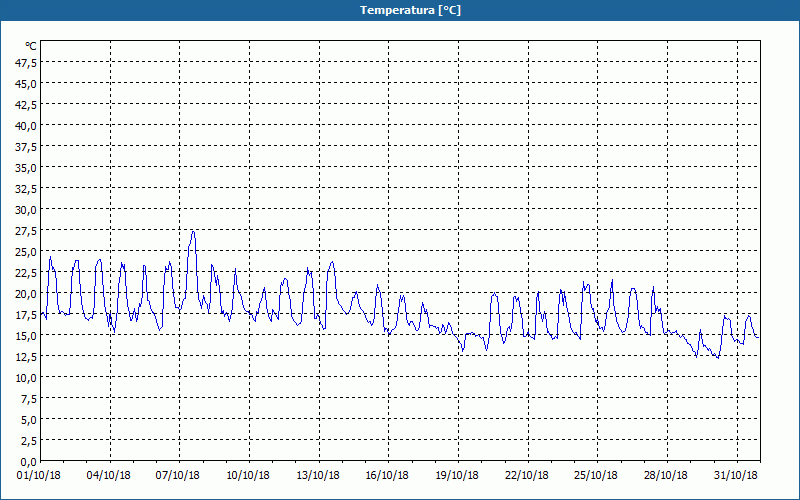This screenshot has height=500, width=800.
Task: Click the 45,0 y-axis label
Action: click(x=27, y=84)
